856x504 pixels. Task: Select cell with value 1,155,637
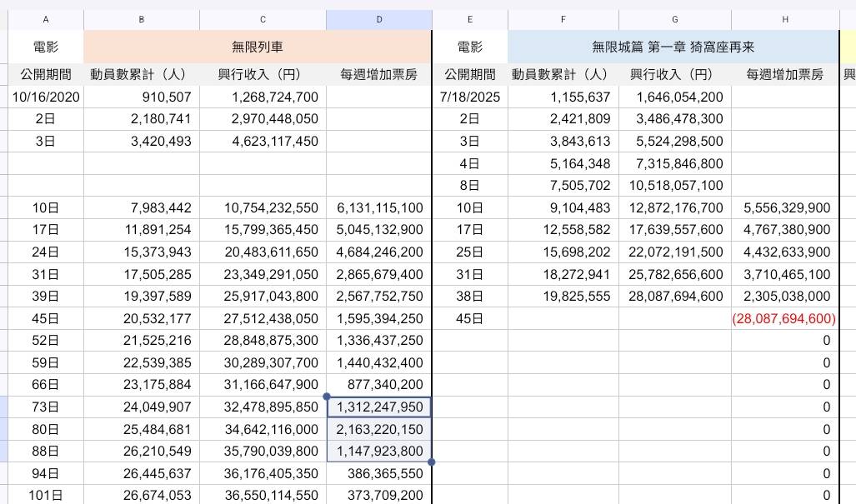[563, 97]
